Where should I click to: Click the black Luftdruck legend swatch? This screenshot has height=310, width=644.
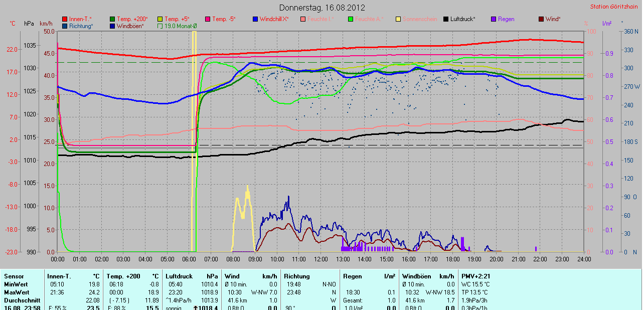point(446,19)
